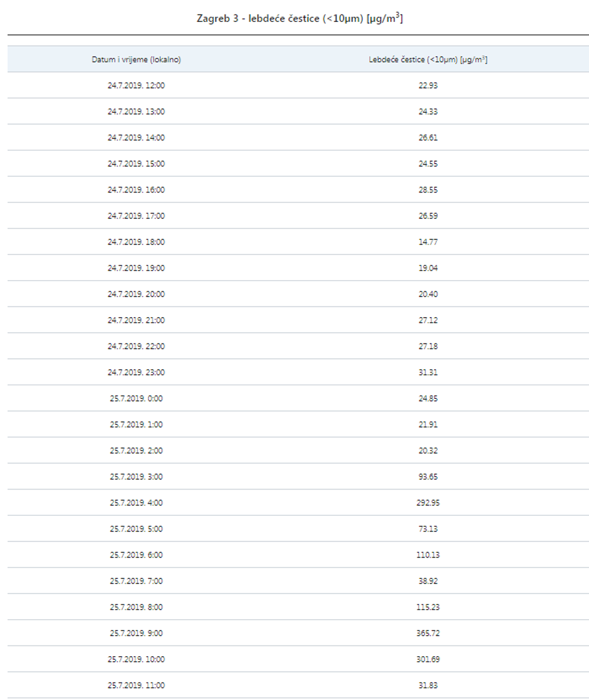Click the 301.69 measurement value

click(428, 659)
